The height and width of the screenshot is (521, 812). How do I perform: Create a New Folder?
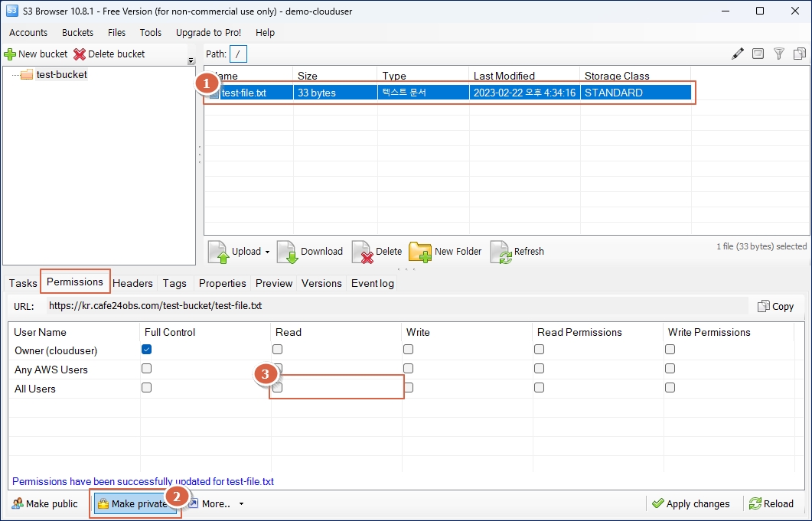(x=420, y=252)
